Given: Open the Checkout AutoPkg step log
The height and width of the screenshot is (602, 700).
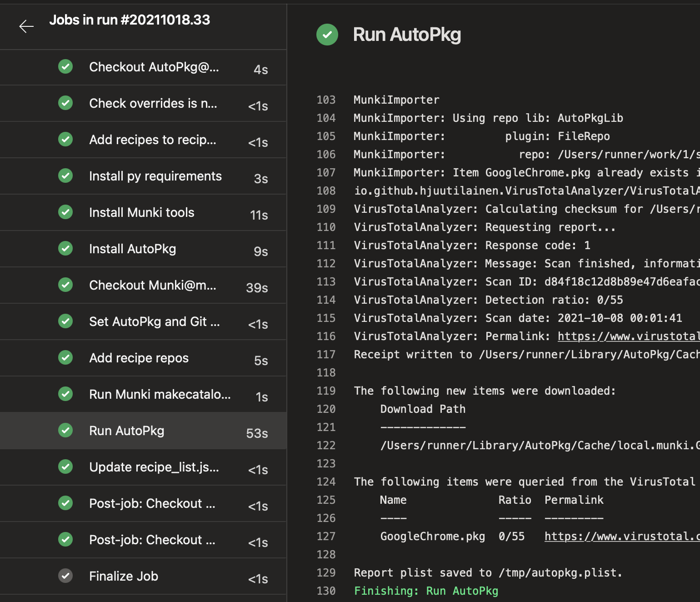Looking at the screenshot, I should pyautogui.click(x=154, y=67).
